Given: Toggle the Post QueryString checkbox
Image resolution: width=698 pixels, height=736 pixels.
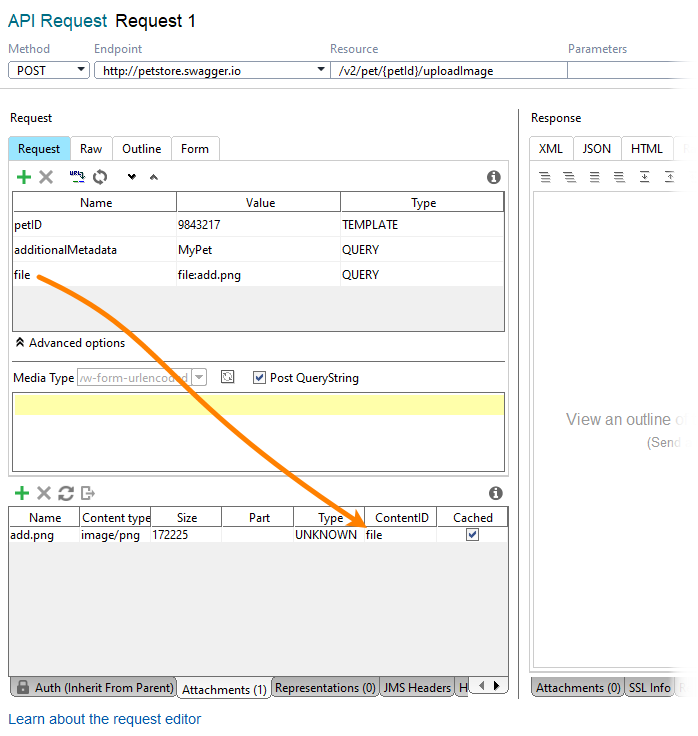Looking at the screenshot, I should click(x=259, y=377).
